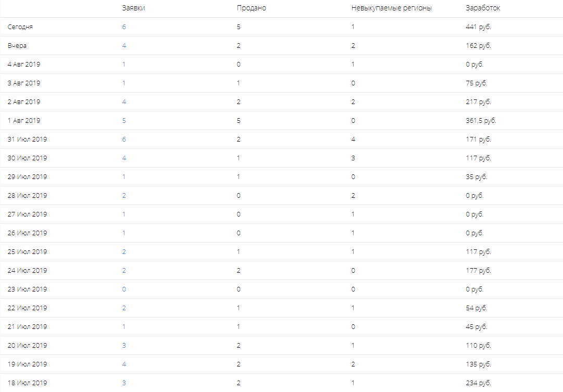Image resolution: width=563 pixels, height=392 pixels.
Task: Click Невыкупаемые регионы value for 31 Июл 2019
Action: (353, 140)
